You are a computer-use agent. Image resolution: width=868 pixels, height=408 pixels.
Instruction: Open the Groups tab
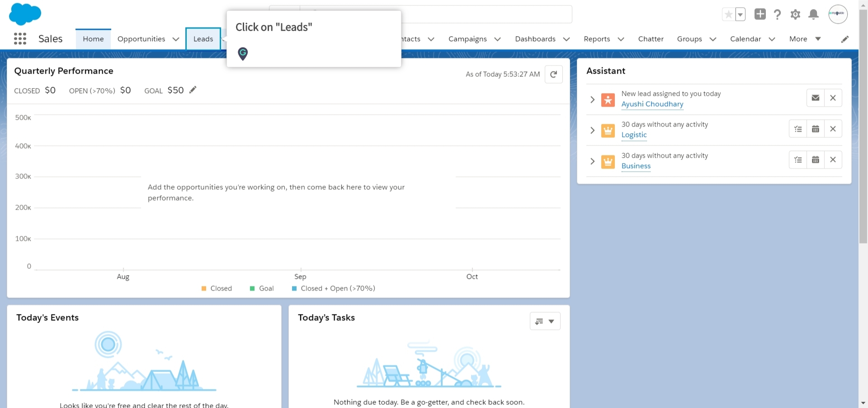(689, 39)
